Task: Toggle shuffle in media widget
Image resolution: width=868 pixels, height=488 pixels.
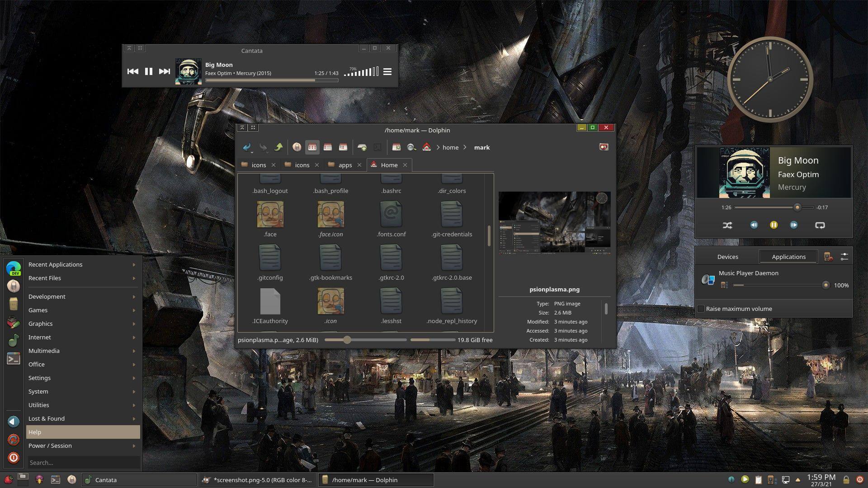Action: (x=727, y=225)
